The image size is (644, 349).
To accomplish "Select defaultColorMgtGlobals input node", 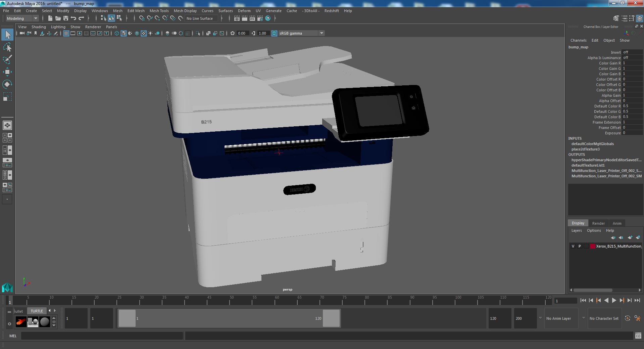I will pos(592,144).
